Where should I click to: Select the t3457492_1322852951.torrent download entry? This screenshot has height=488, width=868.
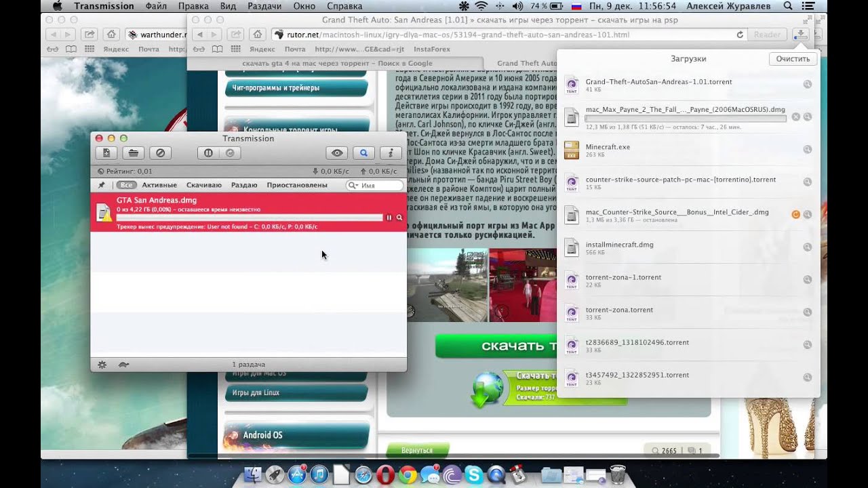click(x=688, y=377)
